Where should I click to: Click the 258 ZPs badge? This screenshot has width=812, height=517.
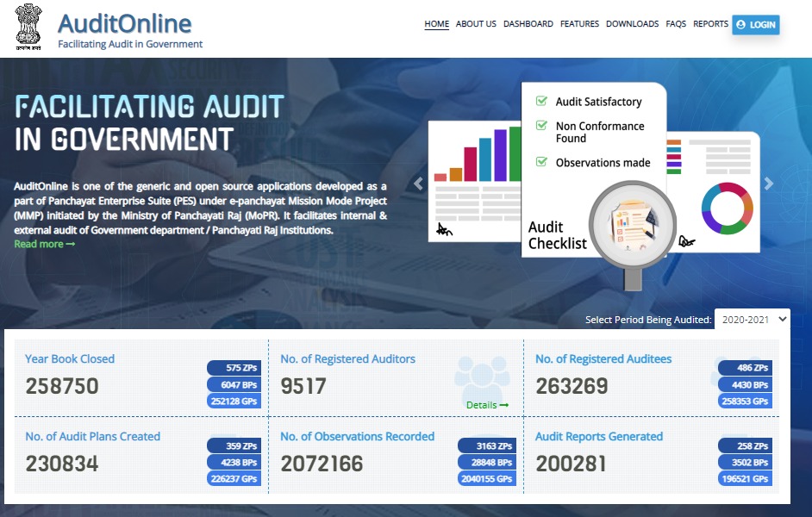pos(746,445)
